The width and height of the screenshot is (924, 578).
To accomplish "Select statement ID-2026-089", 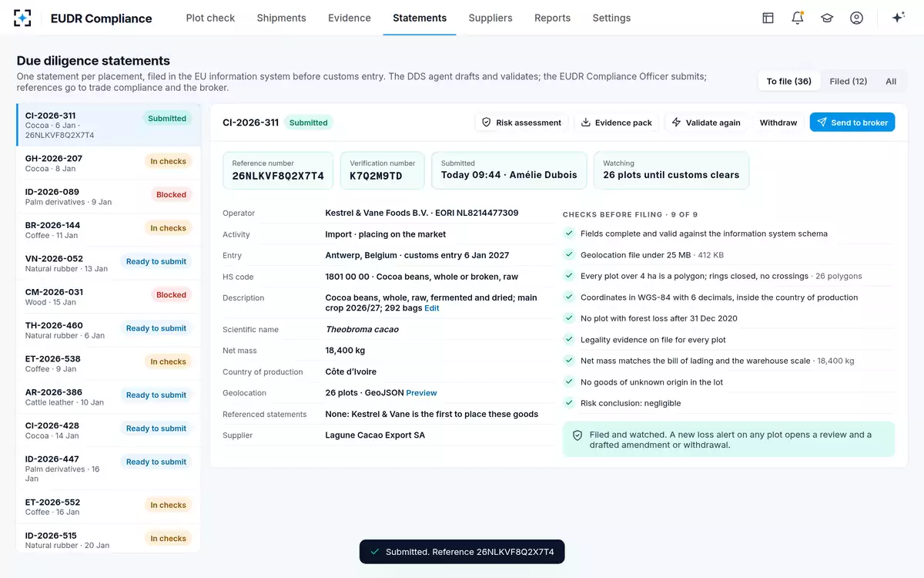I will (x=109, y=197).
